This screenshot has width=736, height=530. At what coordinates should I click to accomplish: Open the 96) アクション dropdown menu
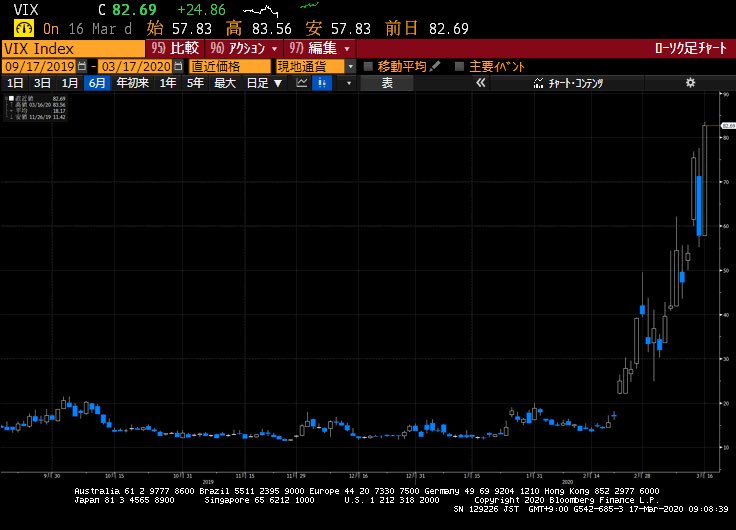coord(244,48)
